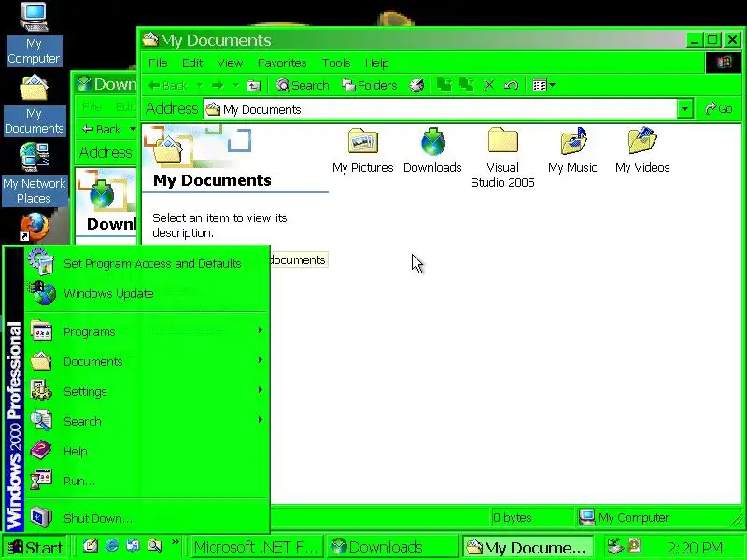
Task: Toggle the Folders pane button
Action: [x=369, y=85]
